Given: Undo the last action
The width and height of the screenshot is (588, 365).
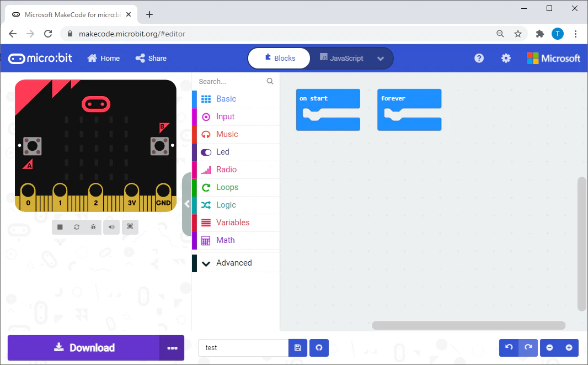Looking at the screenshot, I should click(509, 348).
